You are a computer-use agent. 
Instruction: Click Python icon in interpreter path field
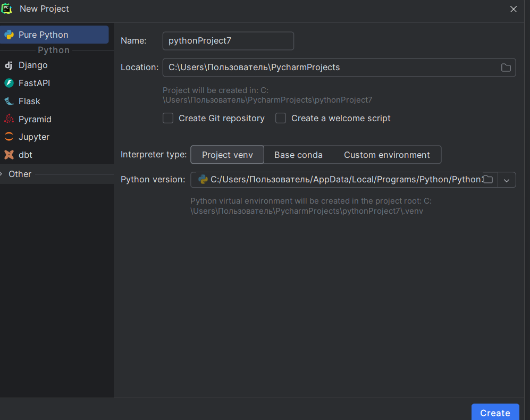pyautogui.click(x=203, y=180)
